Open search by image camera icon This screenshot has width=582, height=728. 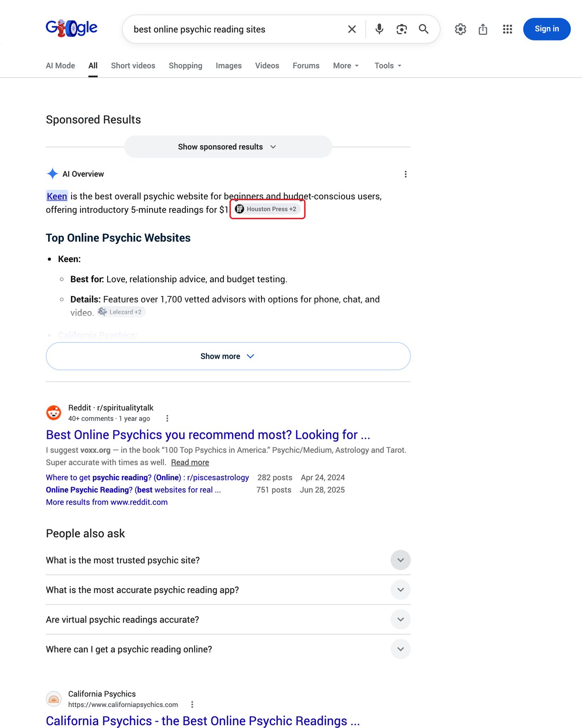point(401,29)
